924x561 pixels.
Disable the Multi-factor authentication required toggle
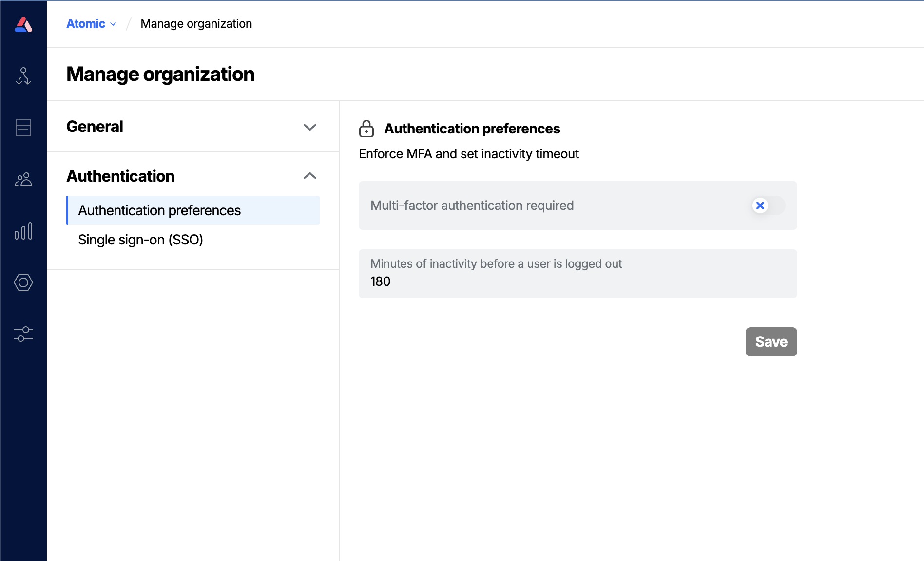point(767,206)
